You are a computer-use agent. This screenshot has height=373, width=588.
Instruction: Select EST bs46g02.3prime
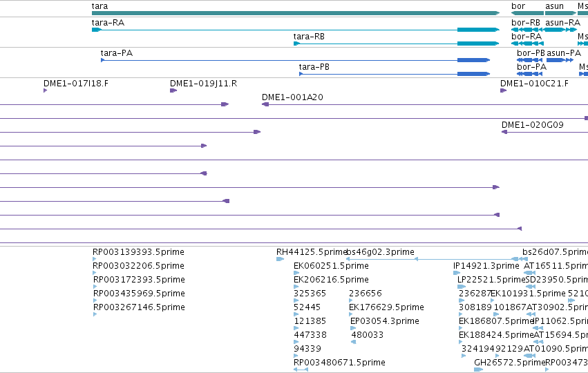pos(380,252)
